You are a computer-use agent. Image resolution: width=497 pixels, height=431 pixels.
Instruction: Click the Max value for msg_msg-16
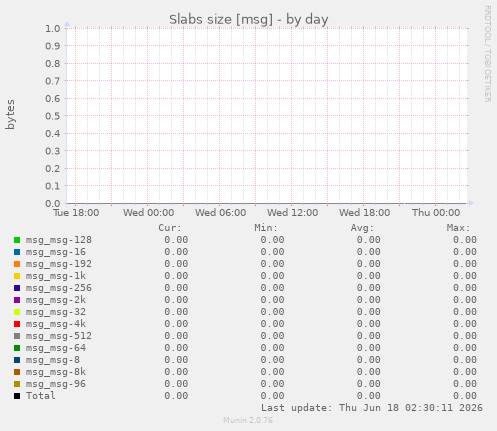(x=465, y=252)
